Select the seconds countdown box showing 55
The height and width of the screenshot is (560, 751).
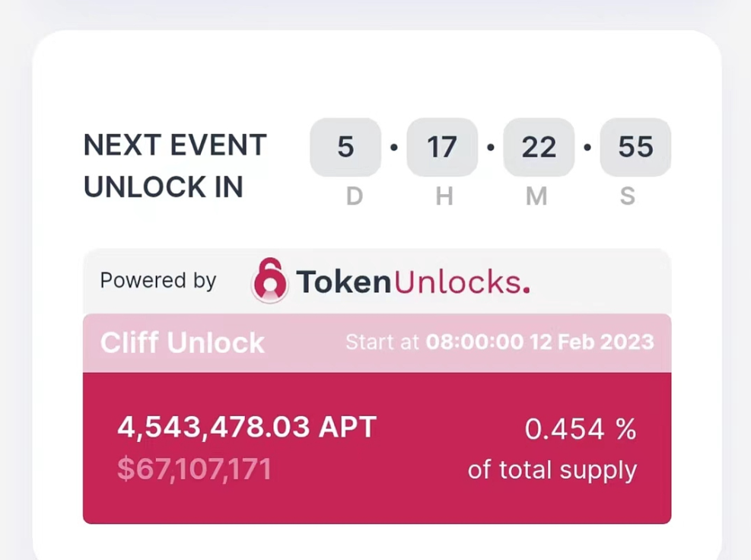[635, 147]
